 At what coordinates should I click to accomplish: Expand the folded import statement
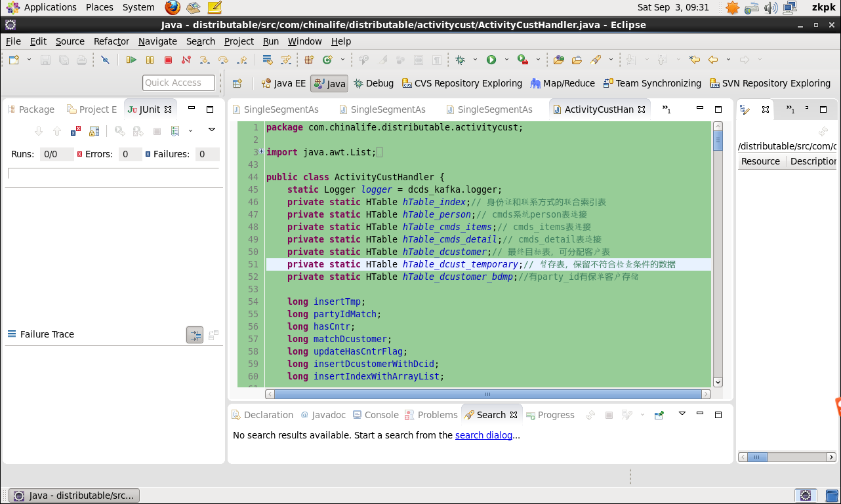261,151
